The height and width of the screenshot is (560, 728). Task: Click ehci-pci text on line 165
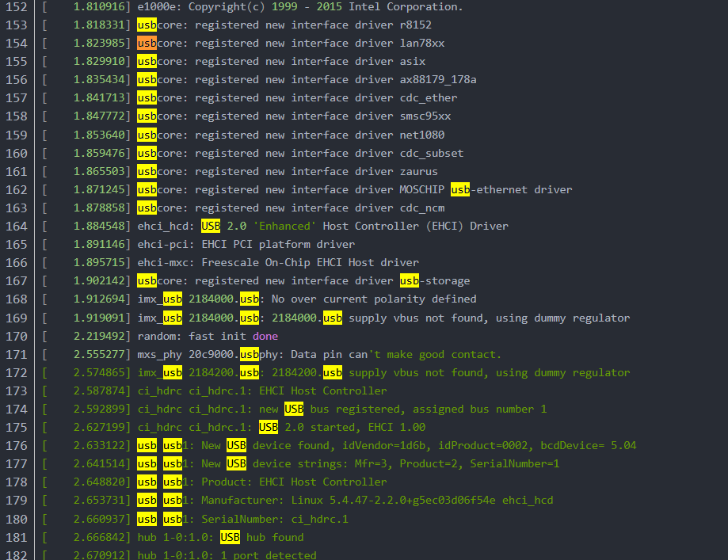pyautogui.click(x=166, y=244)
